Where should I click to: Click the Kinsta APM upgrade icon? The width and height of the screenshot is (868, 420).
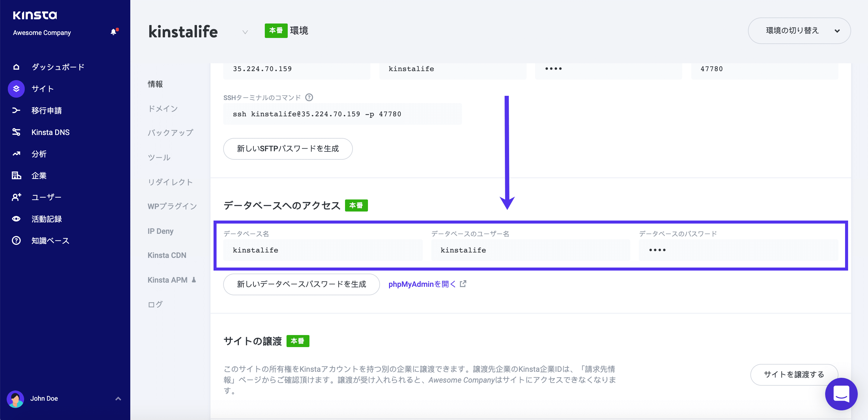pos(194,280)
